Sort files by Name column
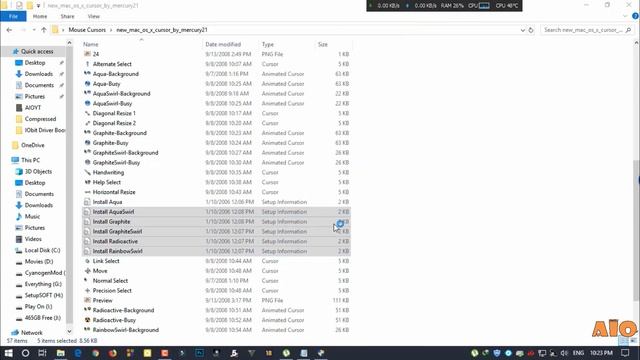The image size is (640, 360). point(91,44)
